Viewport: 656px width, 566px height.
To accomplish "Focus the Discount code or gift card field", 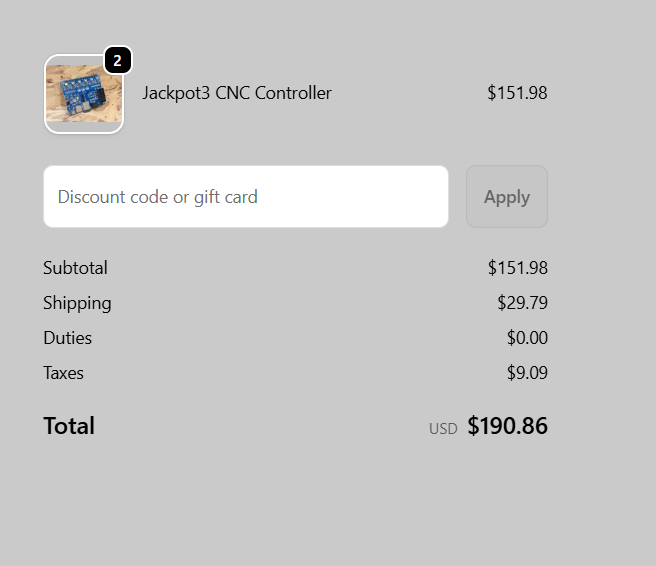I will pyautogui.click(x=245, y=197).
